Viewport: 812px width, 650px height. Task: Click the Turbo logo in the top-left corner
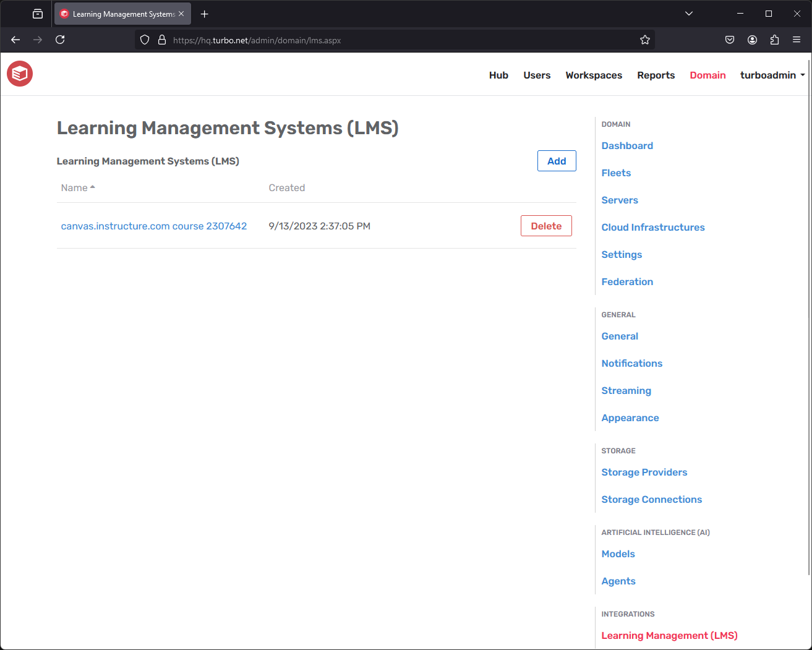point(19,74)
